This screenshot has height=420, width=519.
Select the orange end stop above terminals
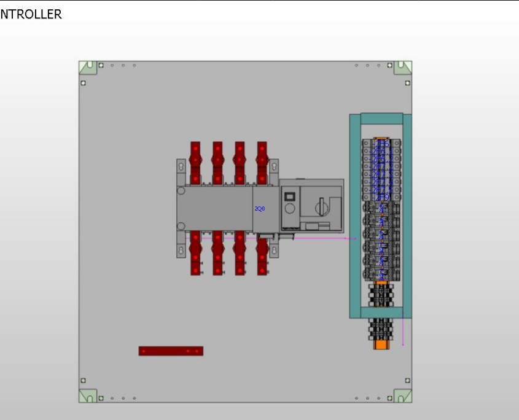(381, 138)
